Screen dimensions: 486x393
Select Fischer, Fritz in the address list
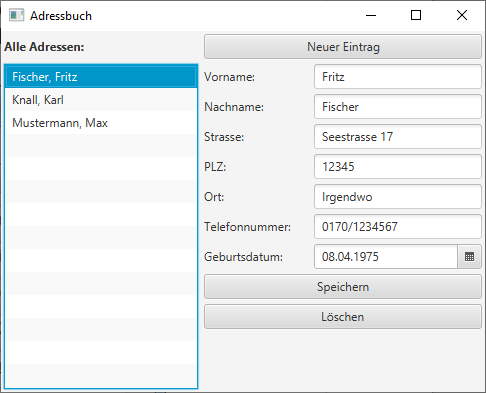(101, 77)
